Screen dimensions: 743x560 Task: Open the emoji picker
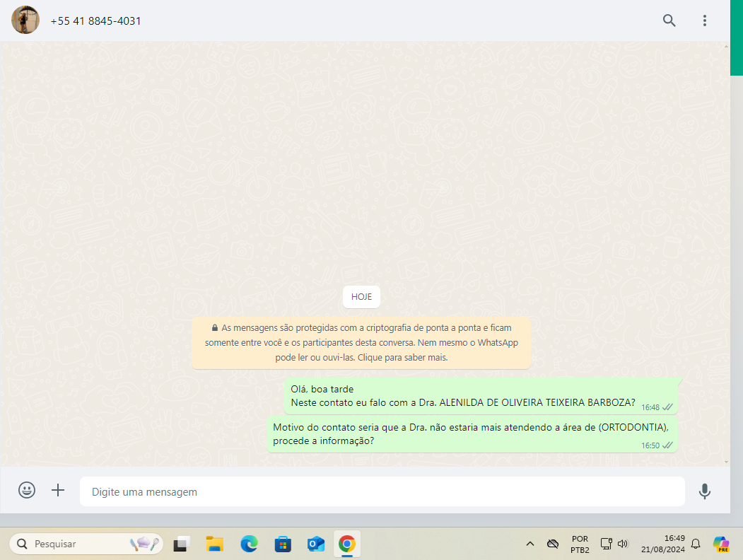click(x=27, y=490)
